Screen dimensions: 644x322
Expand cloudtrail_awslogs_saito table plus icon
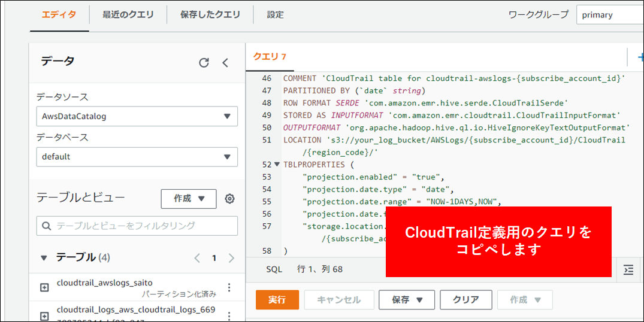click(44, 287)
